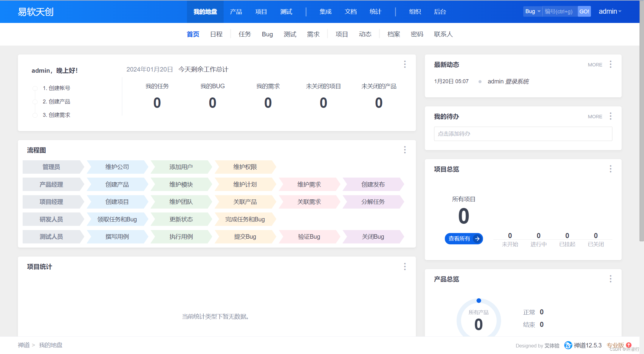Click 提交Bug flowchart step

pos(245,237)
